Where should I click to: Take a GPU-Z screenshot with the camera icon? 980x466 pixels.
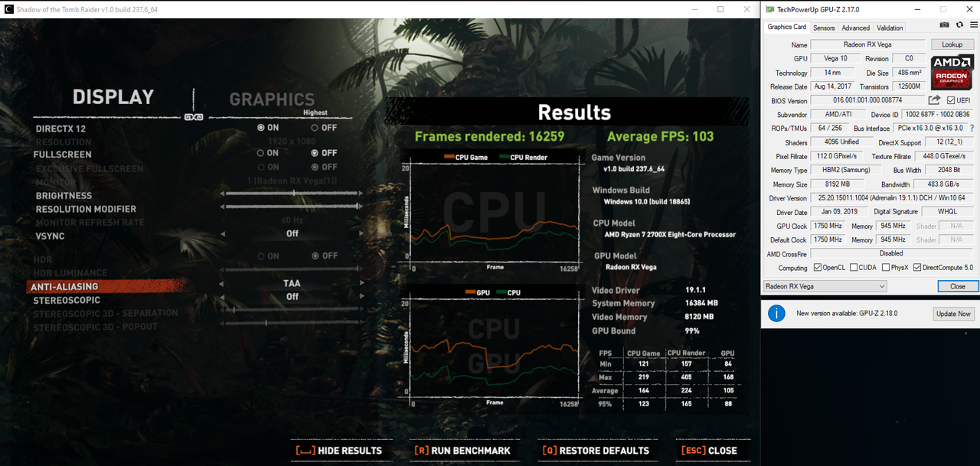[x=945, y=25]
